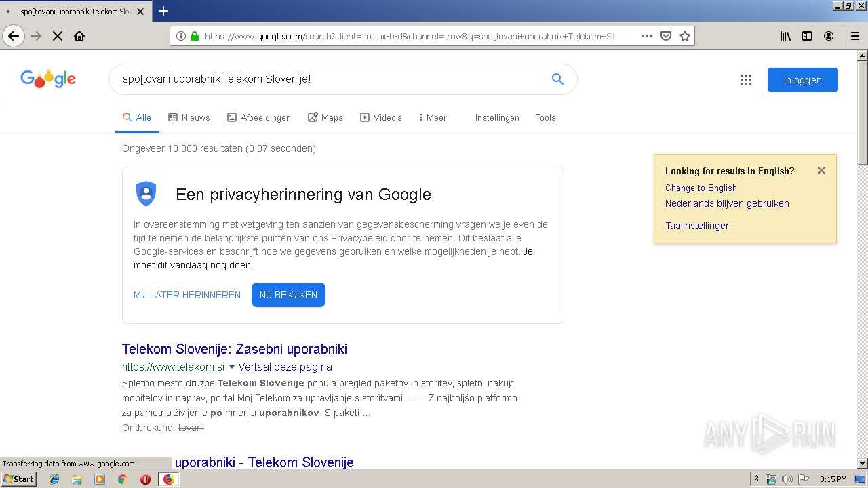This screenshot has width=868, height=488.
Task: Open a new browser tab
Action: pyautogui.click(x=163, y=11)
